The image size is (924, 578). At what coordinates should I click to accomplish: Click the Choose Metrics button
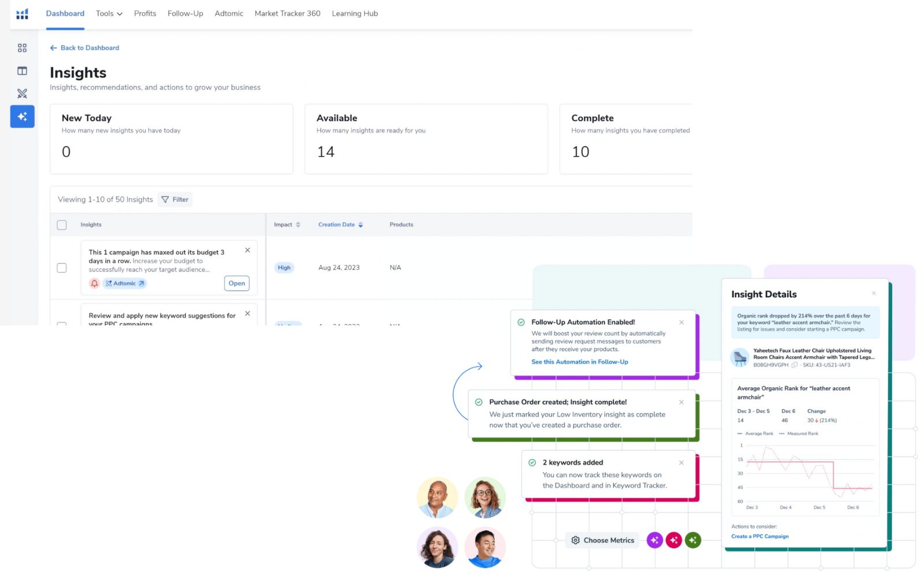click(x=602, y=540)
